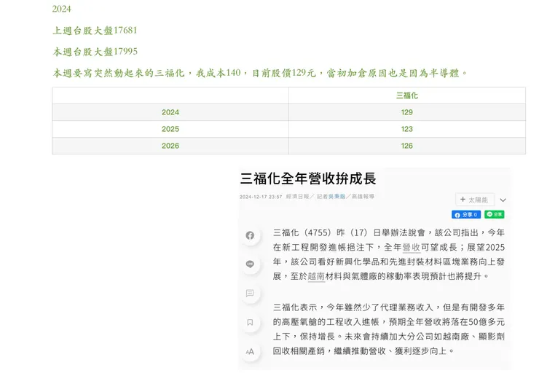The height and width of the screenshot is (392, 539).
Task: Expand the chevron next to 太陽能
Action: tap(503, 200)
